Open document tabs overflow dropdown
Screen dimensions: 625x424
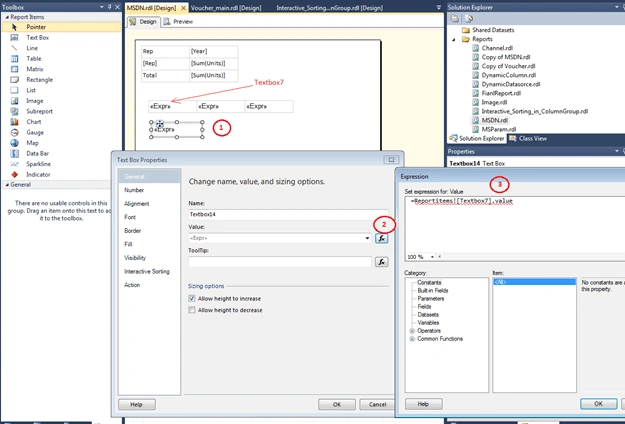coord(439,7)
